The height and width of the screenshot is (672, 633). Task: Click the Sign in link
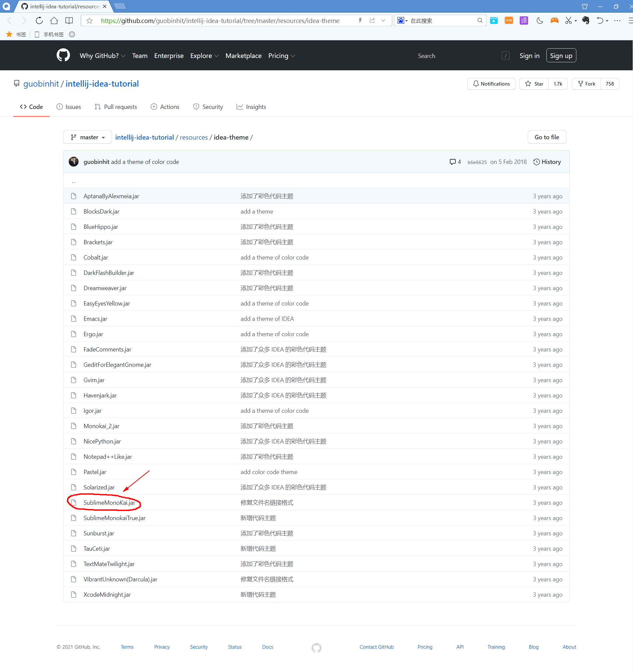tap(529, 56)
